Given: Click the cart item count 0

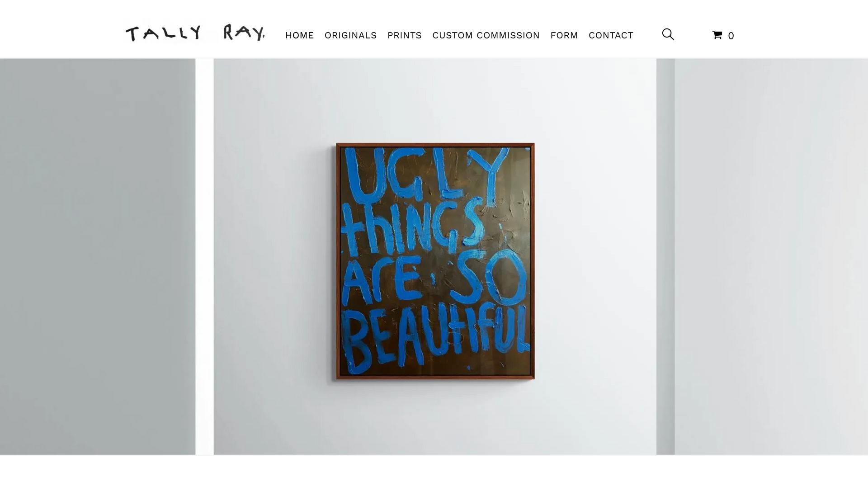Looking at the screenshot, I should point(731,36).
